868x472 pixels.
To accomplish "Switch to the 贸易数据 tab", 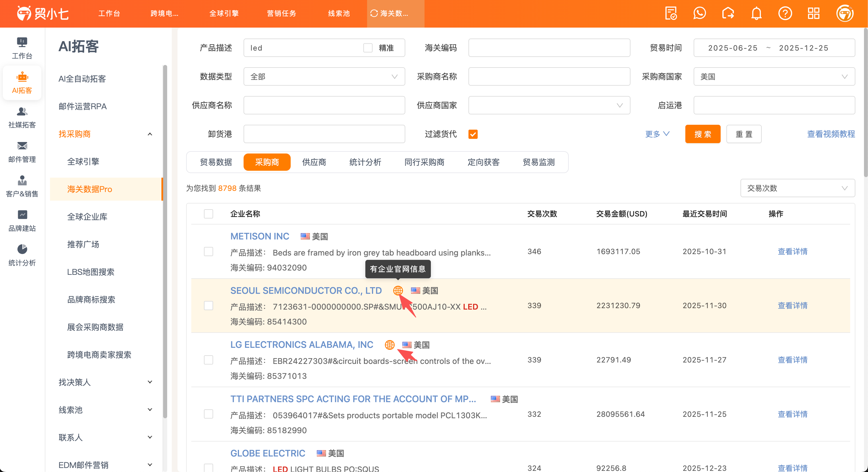I will [216, 162].
